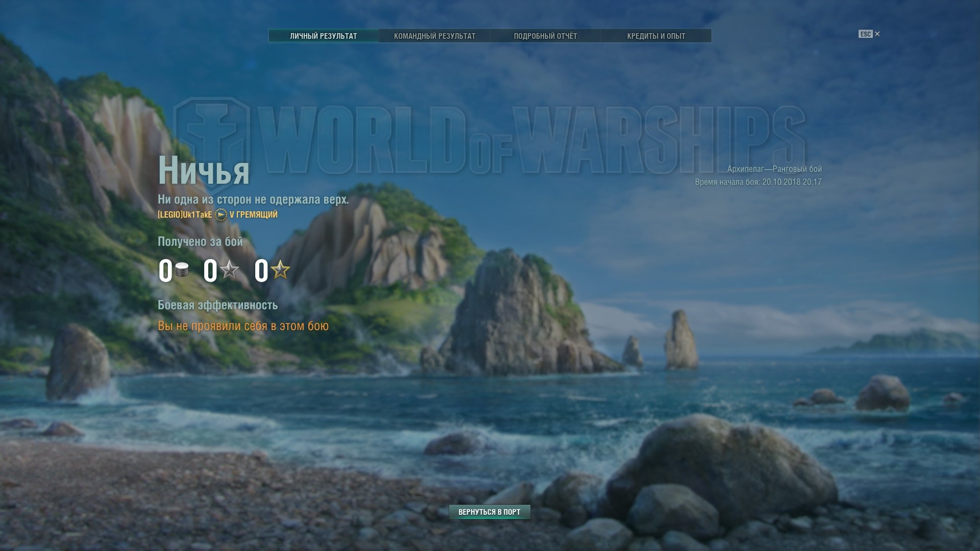980x551 pixels.
Task: Click the battle start time text
Action: (x=758, y=182)
